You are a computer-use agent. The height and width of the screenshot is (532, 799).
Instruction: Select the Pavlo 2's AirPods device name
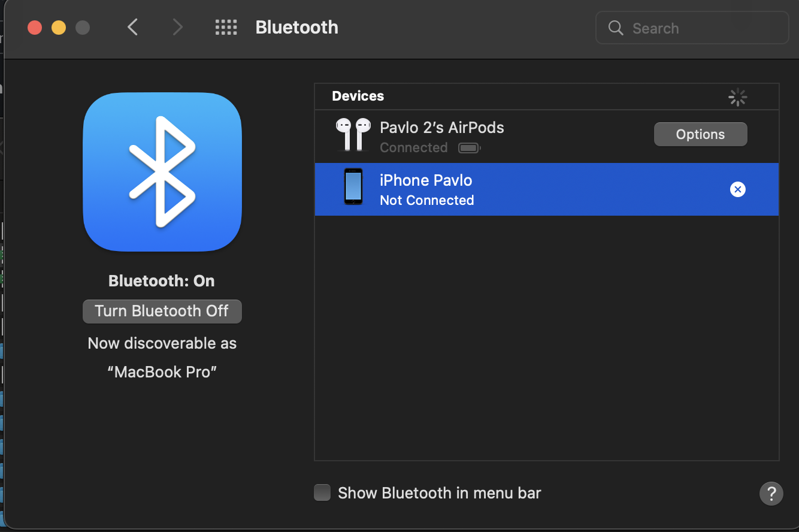[x=442, y=128]
